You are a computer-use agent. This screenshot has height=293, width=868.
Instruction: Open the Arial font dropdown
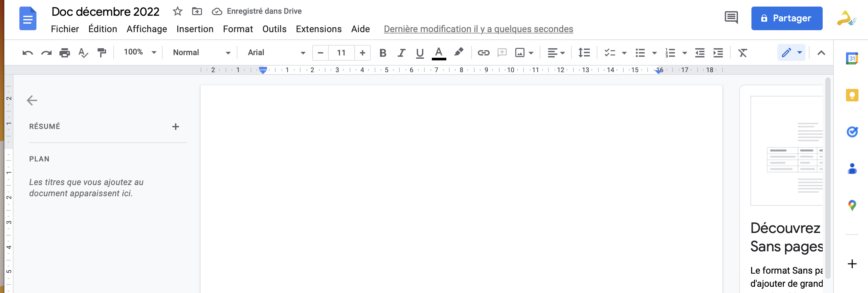pos(276,52)
